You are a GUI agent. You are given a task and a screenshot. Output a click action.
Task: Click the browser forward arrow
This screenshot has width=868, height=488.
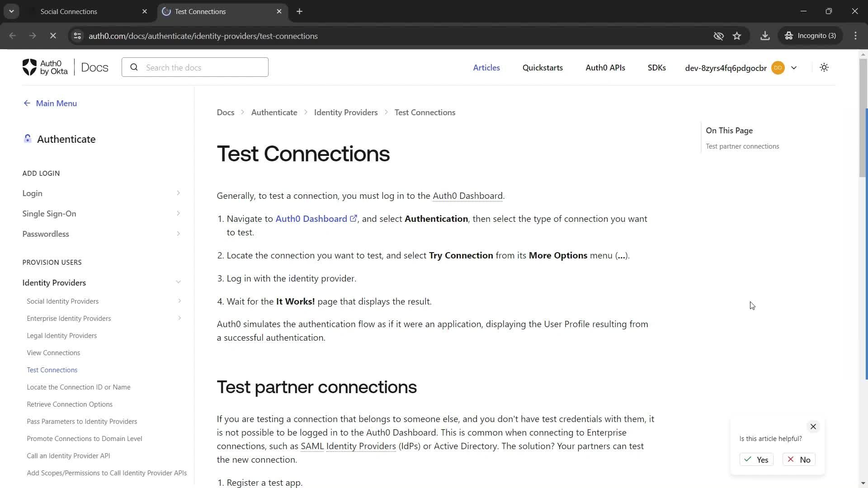pyautogui.click(x=33, y=36)
